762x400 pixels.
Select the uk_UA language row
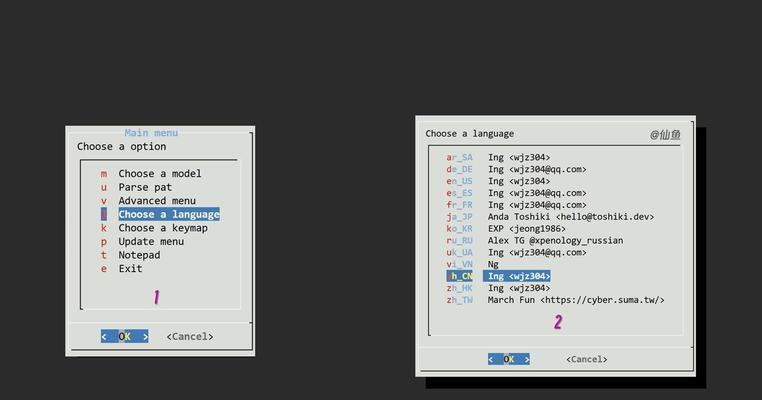pos(516,252)
